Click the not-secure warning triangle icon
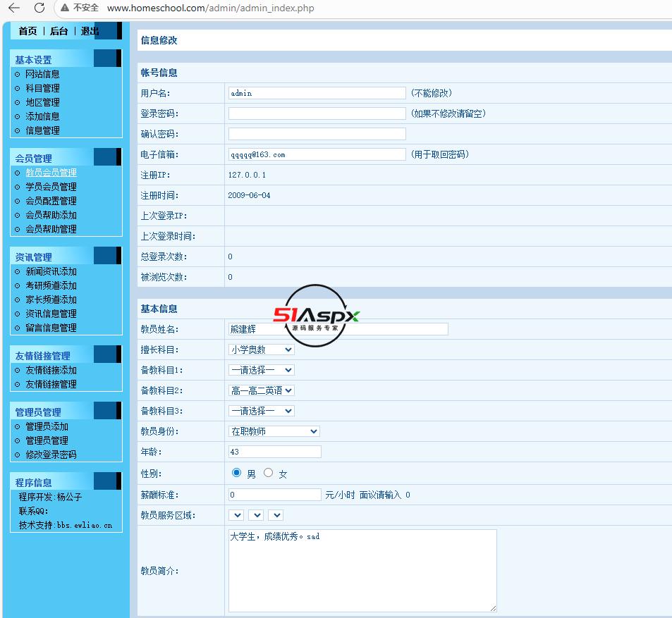The height and width of the screenshot is (618, 672). pos(65,8)
